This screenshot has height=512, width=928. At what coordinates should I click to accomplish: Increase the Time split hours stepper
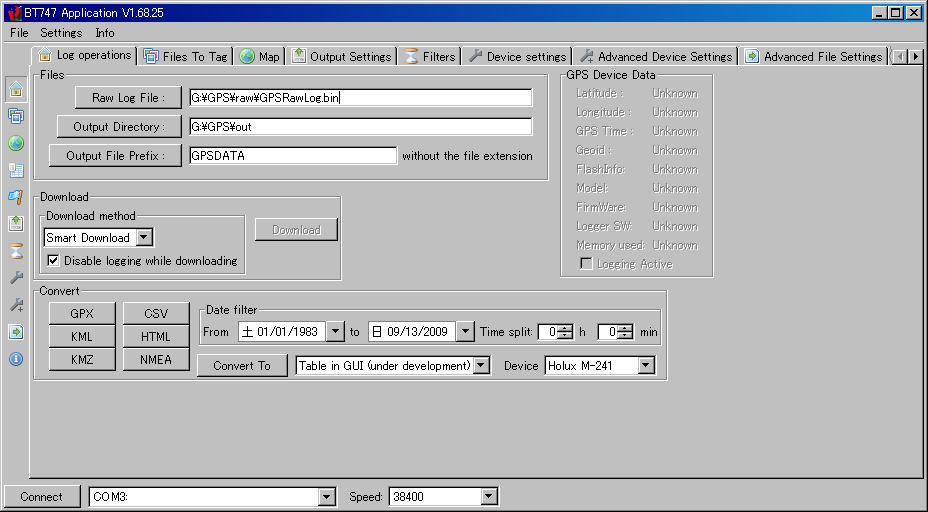566,328
